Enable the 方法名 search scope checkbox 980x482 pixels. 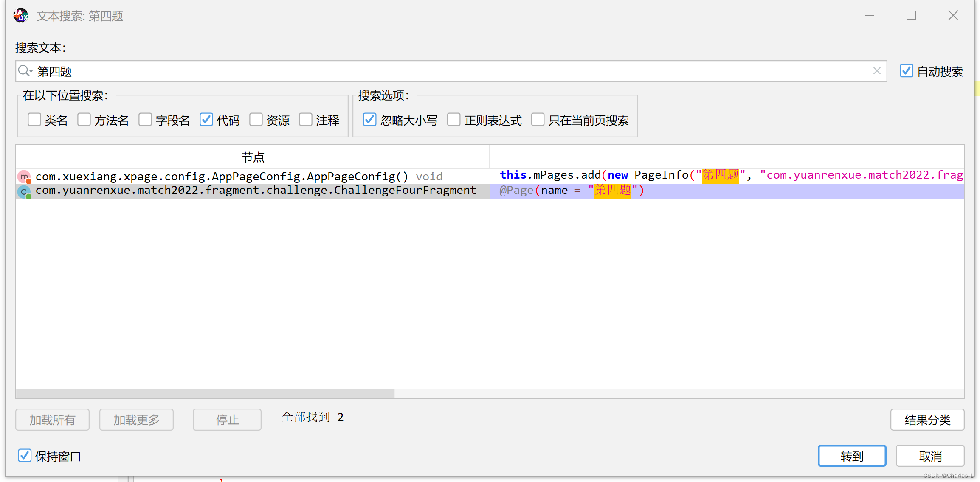pyautogui.click(x=84, y=120)
